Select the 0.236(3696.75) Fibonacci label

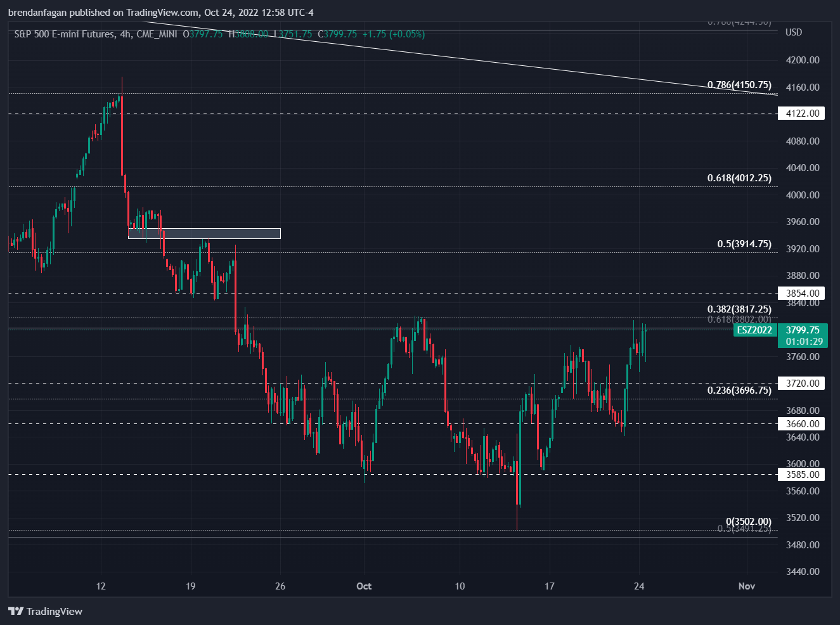[x=739, y=390]
